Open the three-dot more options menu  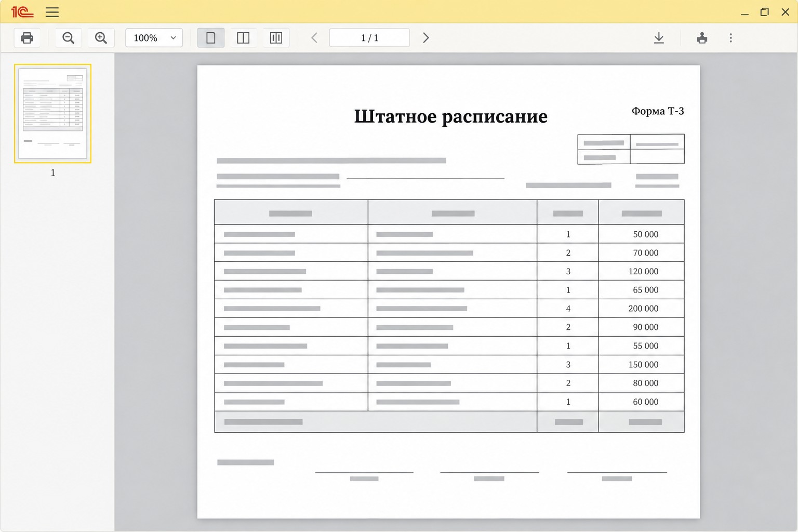click(731, 38)
